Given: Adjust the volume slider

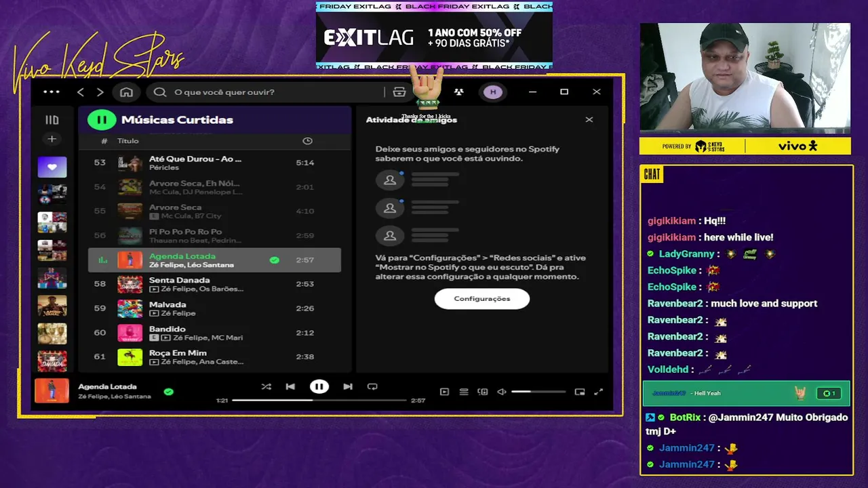Looking at the screenshot, I should [538, 392].
